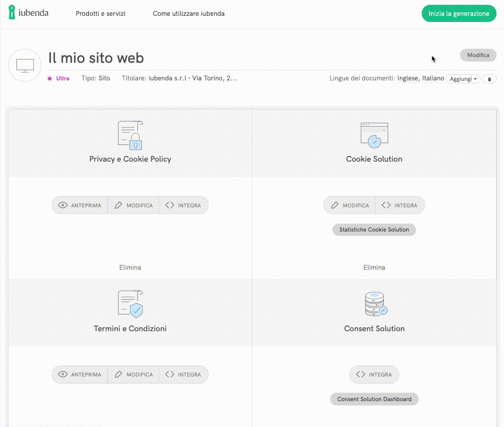Open the Aggiungi language dropdown
This screenshot has height=427, width=504.
click(463, 79)
